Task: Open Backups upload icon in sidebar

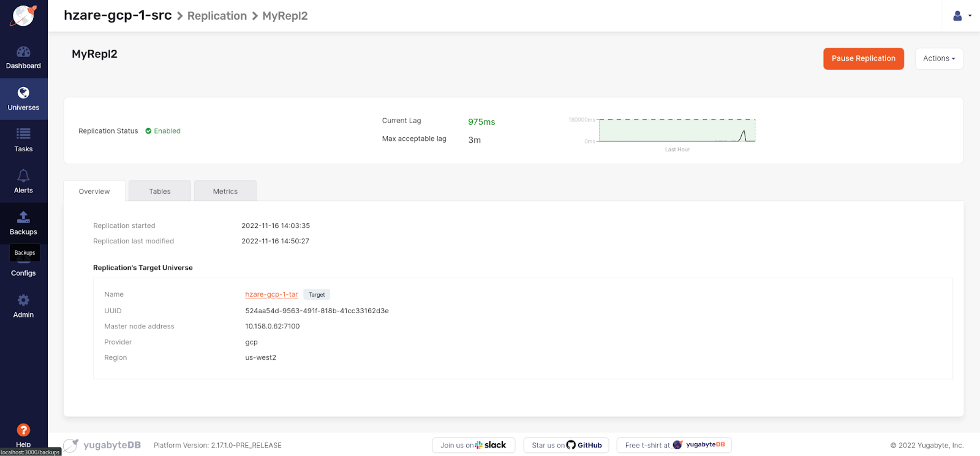Action: [23, 218]
